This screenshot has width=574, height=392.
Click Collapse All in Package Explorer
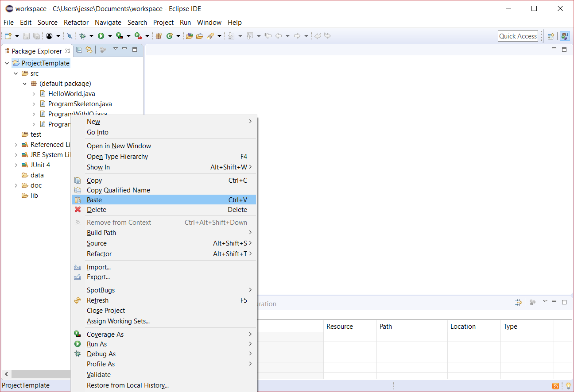[x=79, y=50]
